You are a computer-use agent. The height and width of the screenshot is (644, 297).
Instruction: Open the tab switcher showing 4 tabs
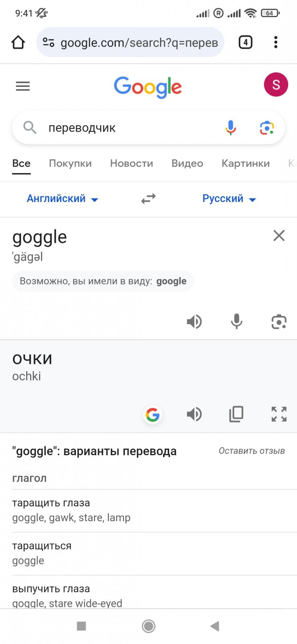tap(245, 42)
